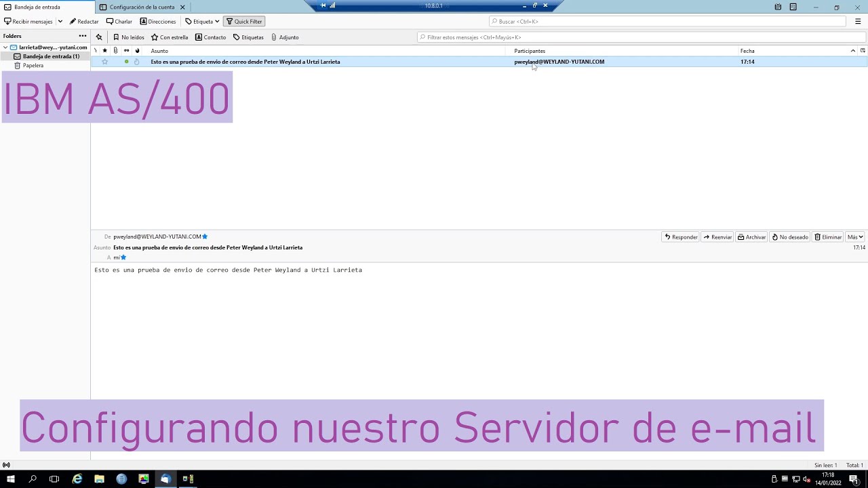The width and height of the screenshot is (868, 488).
Task: Open the Direcciones address book
Action: (158, 22)
